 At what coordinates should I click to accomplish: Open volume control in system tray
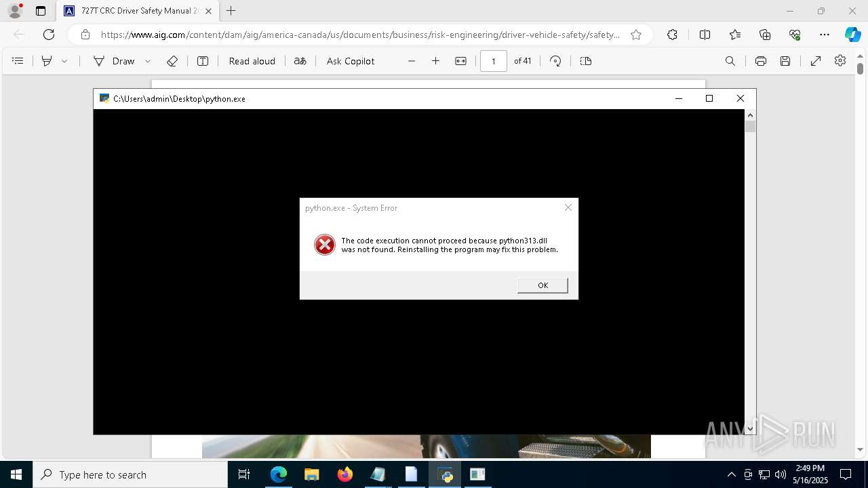(x=781, y=474)
